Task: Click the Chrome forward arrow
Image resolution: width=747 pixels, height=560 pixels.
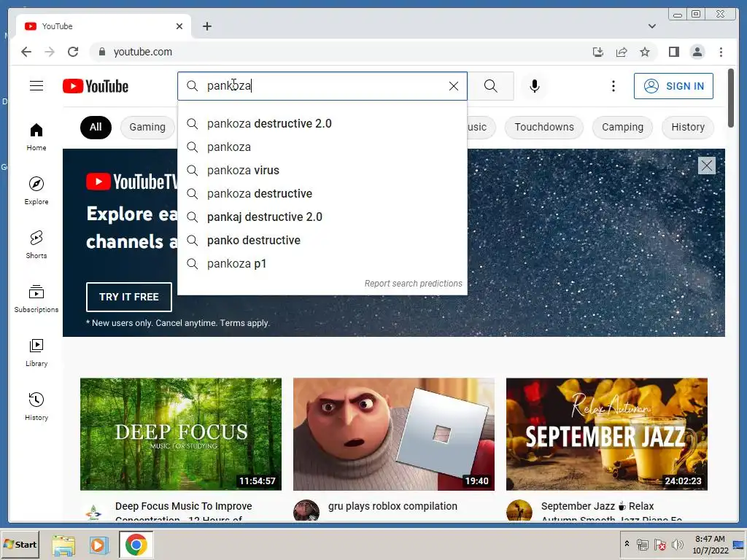Action: pyautogui.click(x=50, y=52)
